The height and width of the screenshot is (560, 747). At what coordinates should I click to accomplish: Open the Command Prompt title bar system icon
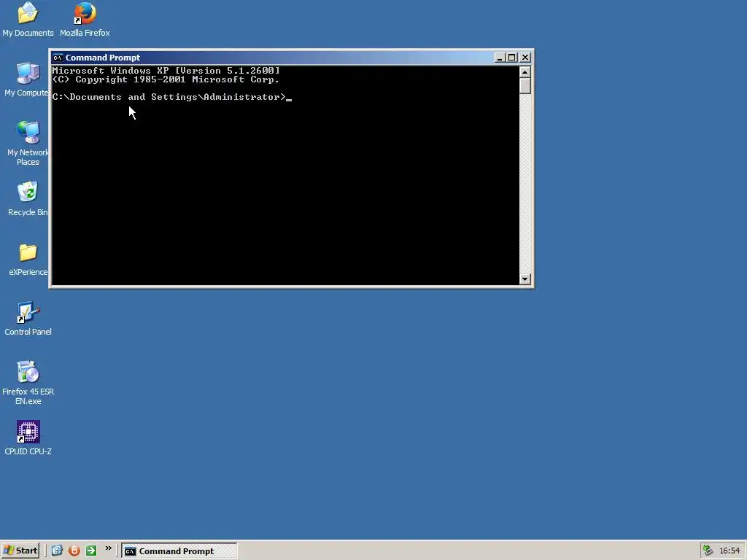(x=58, y=58)
